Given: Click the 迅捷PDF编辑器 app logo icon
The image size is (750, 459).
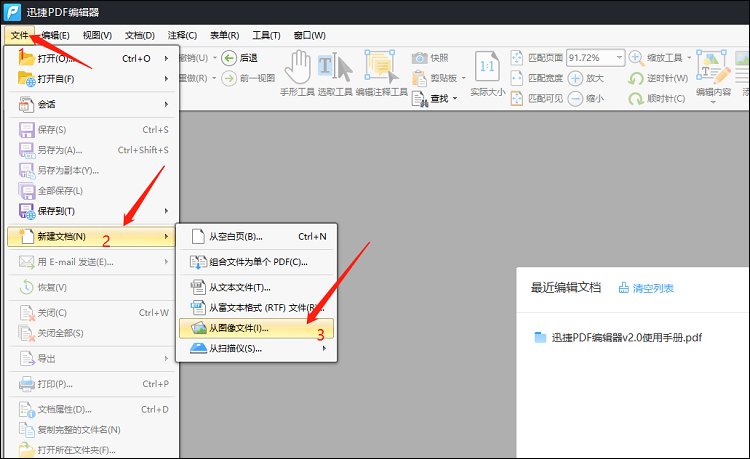Looking at the screenshot, I should click(12, 12).
